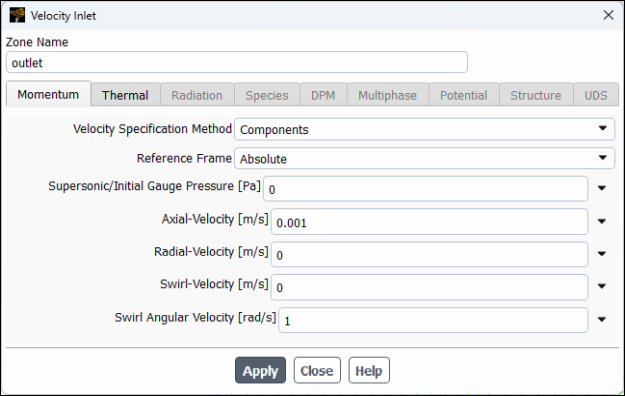This screenshot has width=625, height=396.
Task: Click the Supersonic/Initial Gauge Pressure [Pa] label
Action: 155,186
